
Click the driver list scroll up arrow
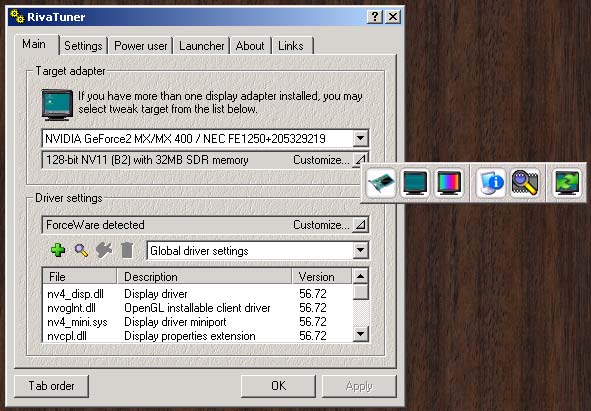[x=360, y=276]
